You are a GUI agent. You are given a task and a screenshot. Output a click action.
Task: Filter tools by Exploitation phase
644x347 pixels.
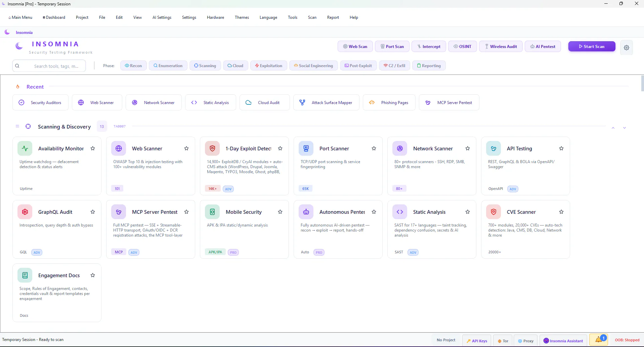269,66
